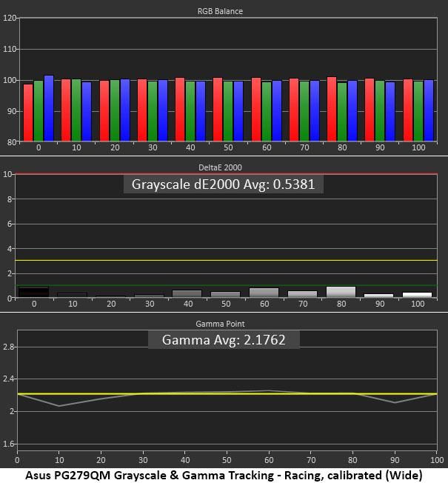Select the DeltaE bar at 80
The image size is (448, 483).
pyautogui.click(x=341, y=292)
